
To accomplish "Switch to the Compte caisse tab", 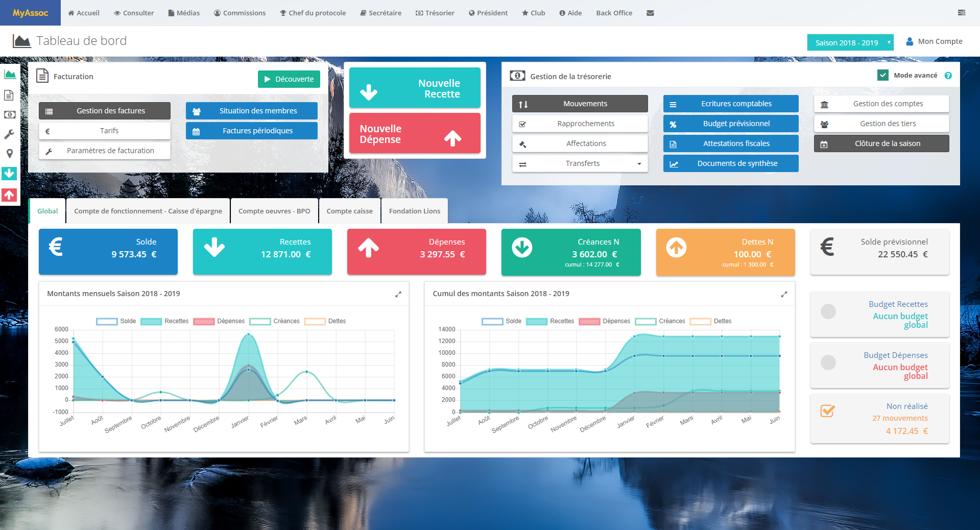I will [x=349, y=211].
